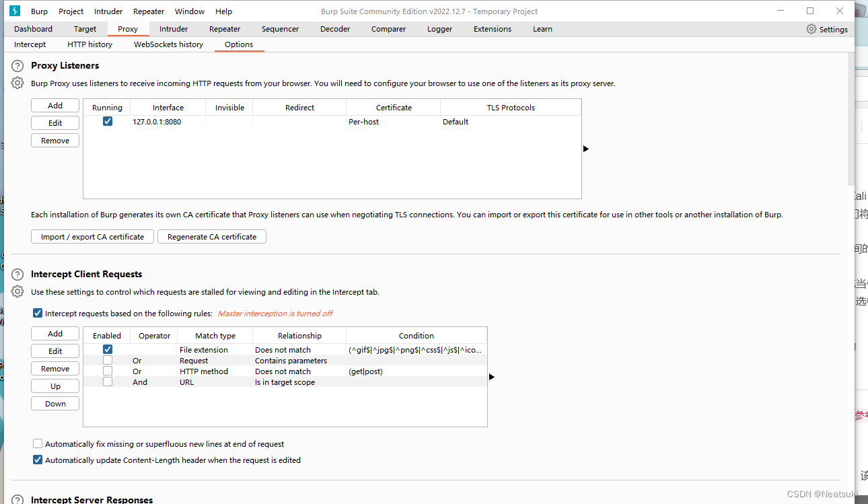Expand arrow beside intercept rules table
Viewport: 868px width, 504px height.
[x=492, y=377]
